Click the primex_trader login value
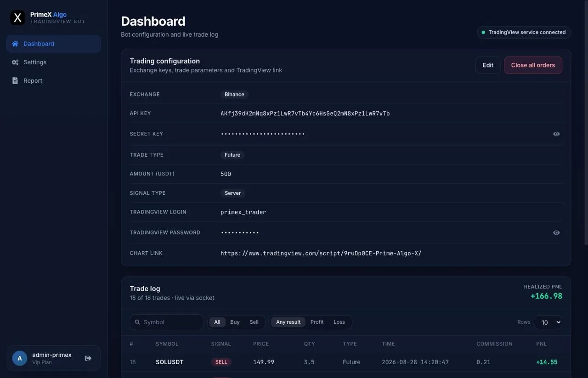Screen dimensions: 588x378 [243, 212]
